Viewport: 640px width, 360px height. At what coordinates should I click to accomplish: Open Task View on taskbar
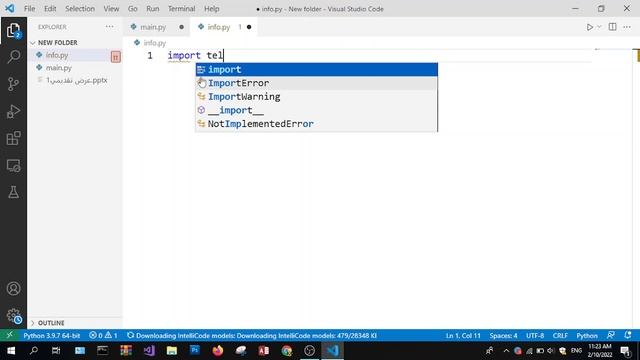56,351
